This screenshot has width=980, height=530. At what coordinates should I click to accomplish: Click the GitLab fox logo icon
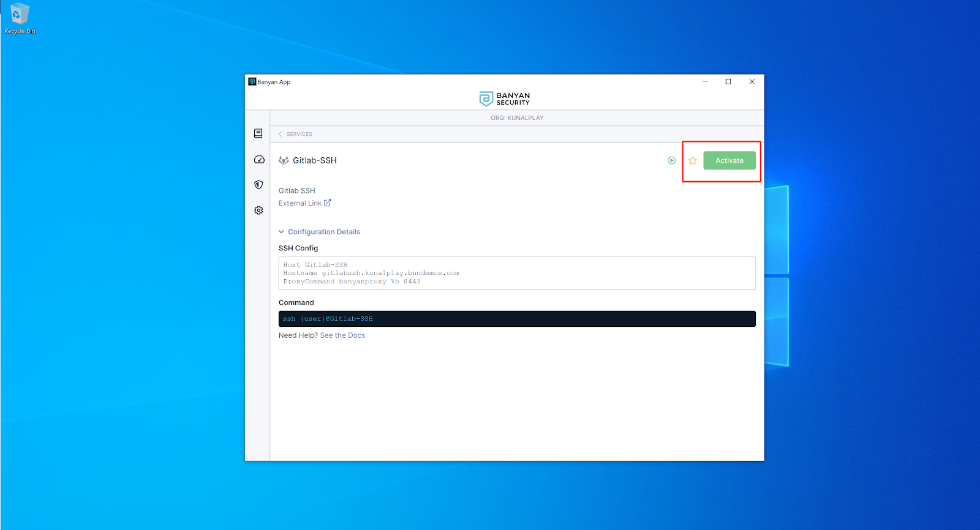coord(284,160)
